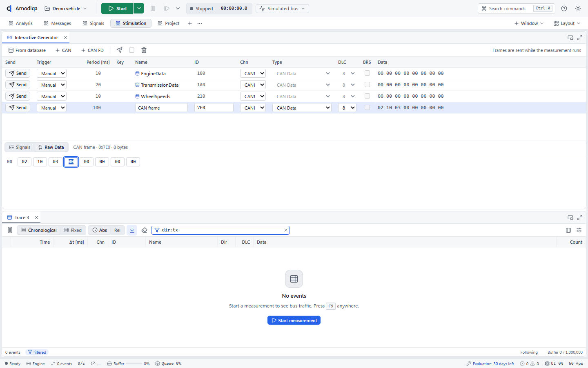Image resolution: width=588 pixels, height=368 pixels.
Task: Toggle auto-scroll to latest in Trace
Action: (132, 230)
